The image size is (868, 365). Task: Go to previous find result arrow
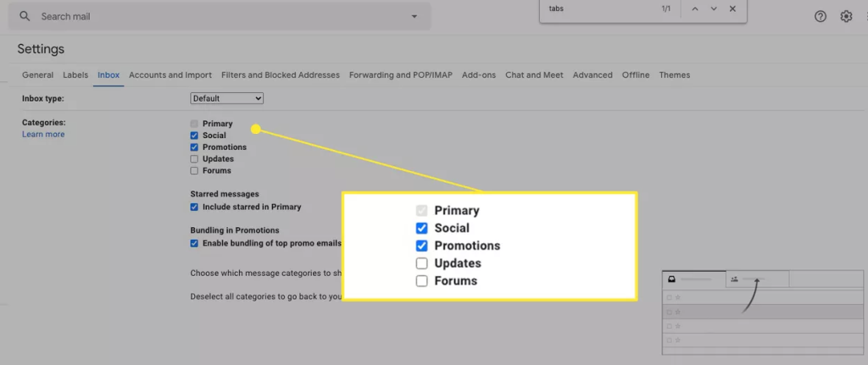click(695, 8)
